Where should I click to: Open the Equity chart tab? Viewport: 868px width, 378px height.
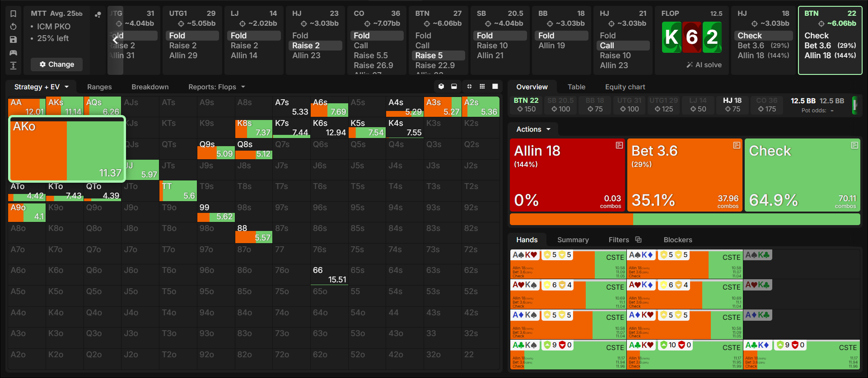(x=625, y=87)
